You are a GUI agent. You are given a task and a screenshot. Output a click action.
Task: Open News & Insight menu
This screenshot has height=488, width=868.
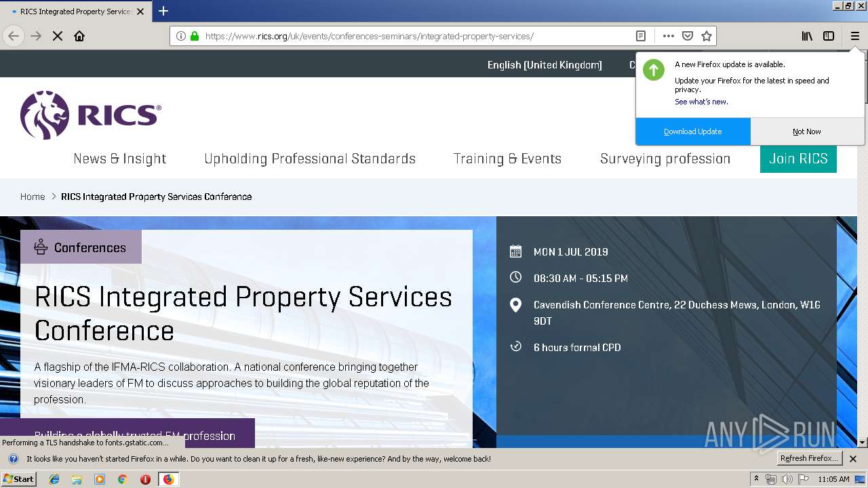[119, 159]
